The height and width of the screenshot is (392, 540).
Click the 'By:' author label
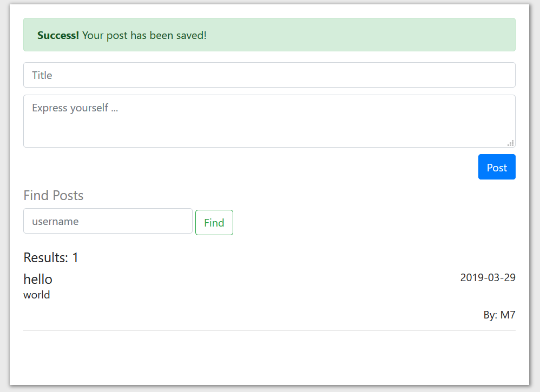click(490, 315)
